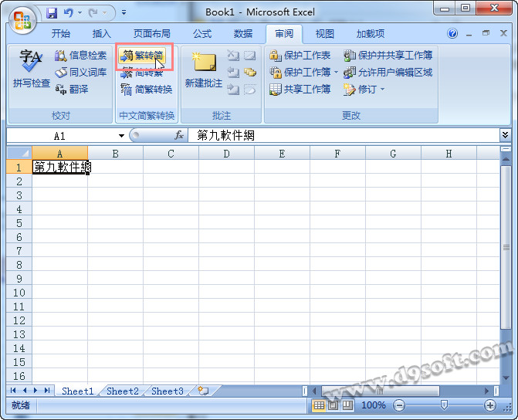Activate Sheet1 tab
The width and height of the screenshot is (518, 420).
78,391
